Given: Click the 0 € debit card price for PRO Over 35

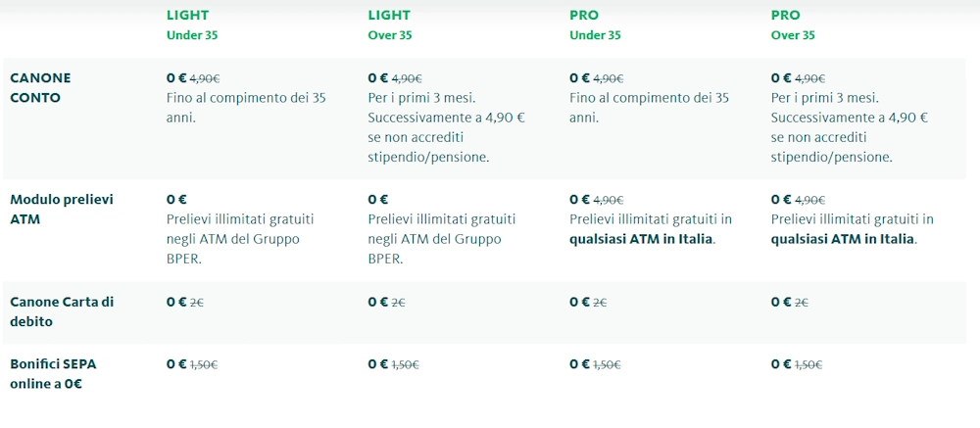Looking at the screenshot, I should click(x=780, y=302).
